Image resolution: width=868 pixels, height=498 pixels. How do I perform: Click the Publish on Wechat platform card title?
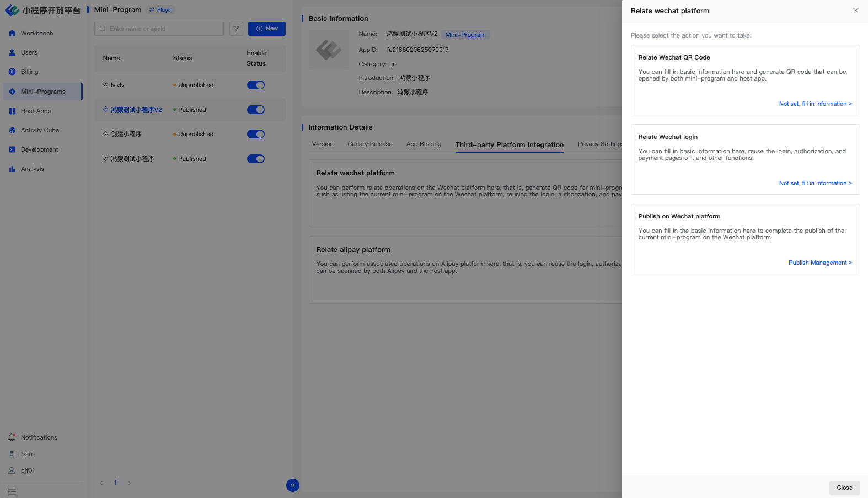[x=679, y=216]
